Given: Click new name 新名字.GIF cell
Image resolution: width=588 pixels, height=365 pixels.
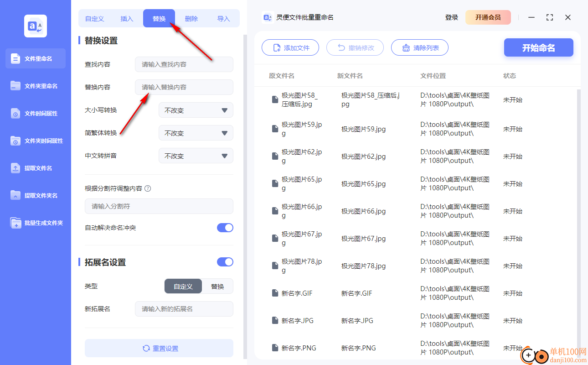Looking at the screenshot, I should click(x=357, y=293).
